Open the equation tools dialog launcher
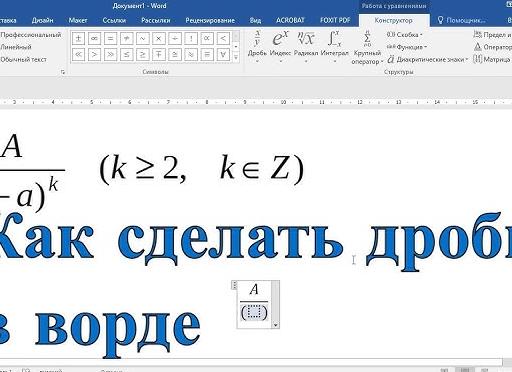This screenshot has height=372, width=512. point(63,72)
